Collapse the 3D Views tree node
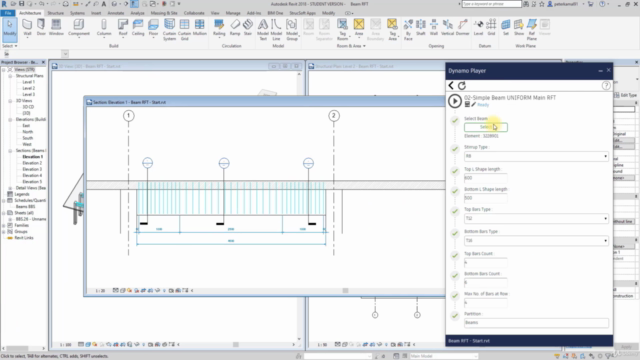Screen dimensions: 640x360 10,101
